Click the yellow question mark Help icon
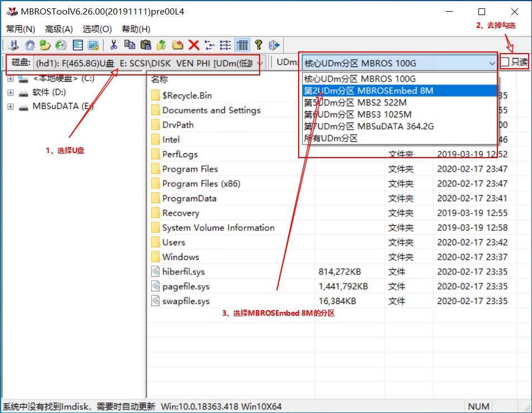Screen dimensions: 532x413 [258, 45]
